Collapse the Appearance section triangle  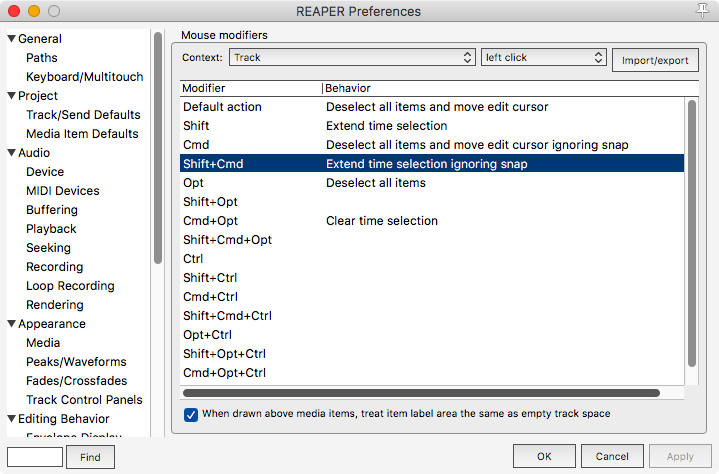pos(12,324)
